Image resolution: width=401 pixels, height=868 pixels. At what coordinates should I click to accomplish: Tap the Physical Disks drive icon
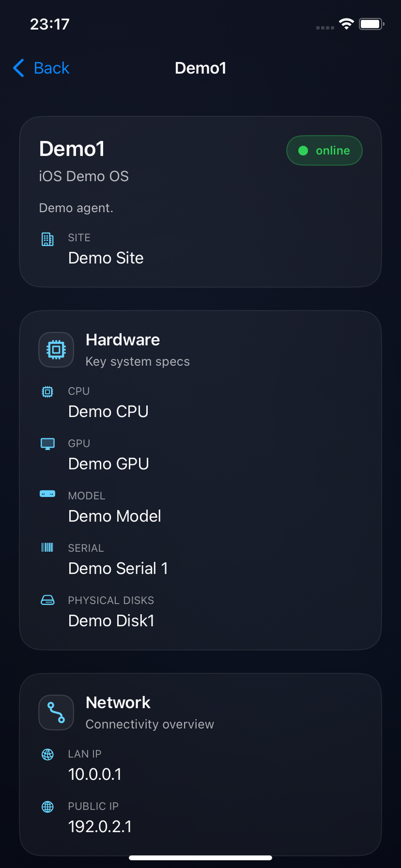tap(47, 600)
